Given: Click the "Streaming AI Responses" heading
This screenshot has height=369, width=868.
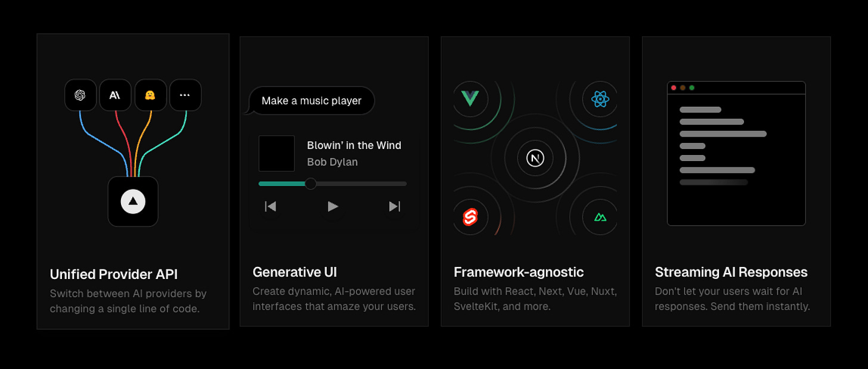Looking at the screenshot, I should click(731, 272).
